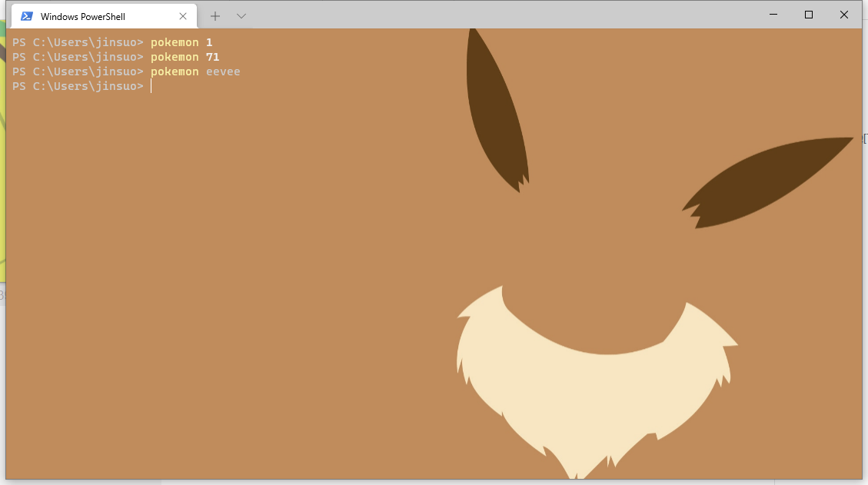Screen dimensions: 868x485
Task: Expand the new tab profile dropdown
Action: (x=241, y=16)
